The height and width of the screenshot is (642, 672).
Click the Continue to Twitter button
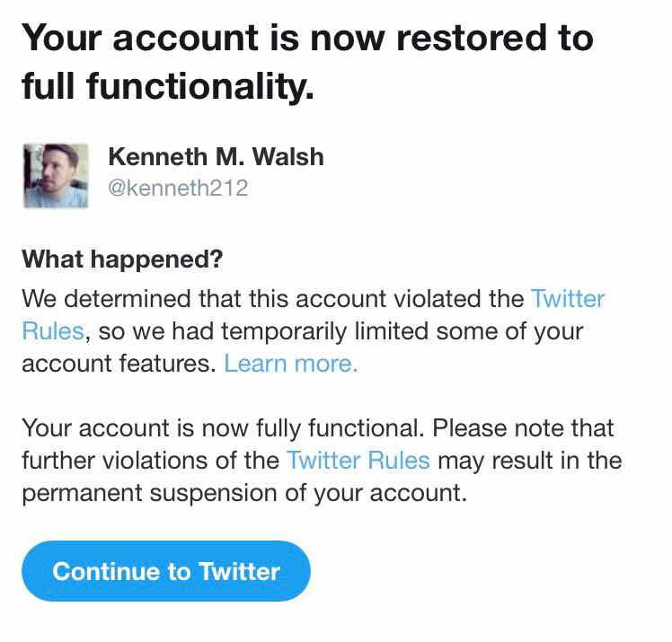pyautogui.click(x=166, y=571)
